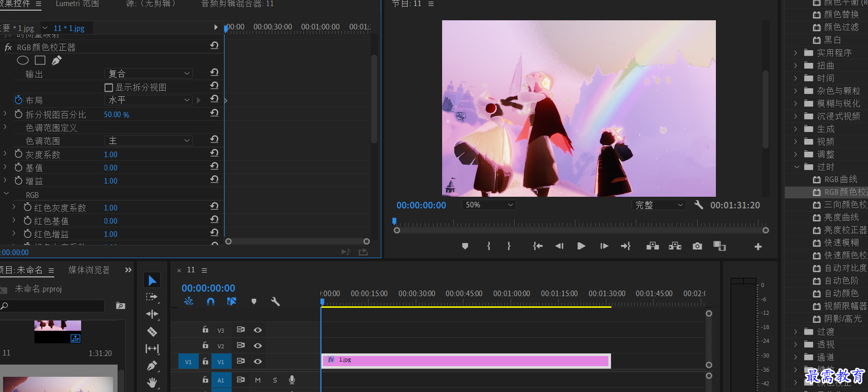Add marker in program monitor
Viewport: 868px width, 392px height.
465,246
